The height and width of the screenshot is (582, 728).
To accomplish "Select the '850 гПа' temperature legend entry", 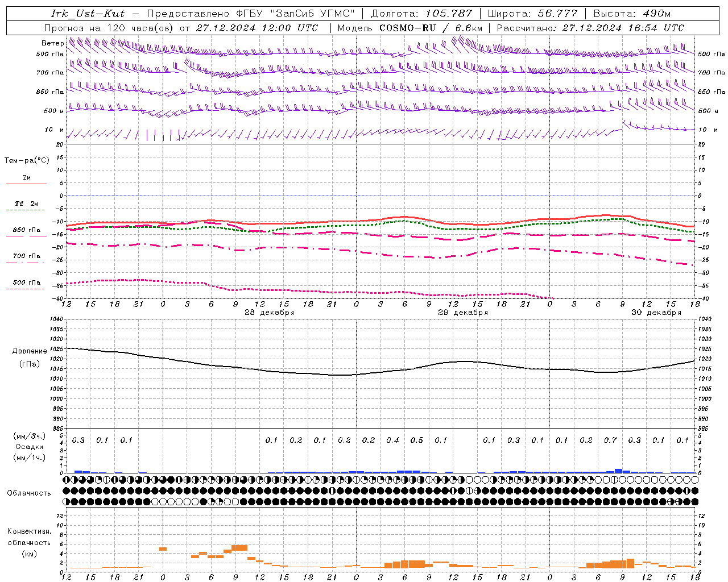I will click(26, 230).
